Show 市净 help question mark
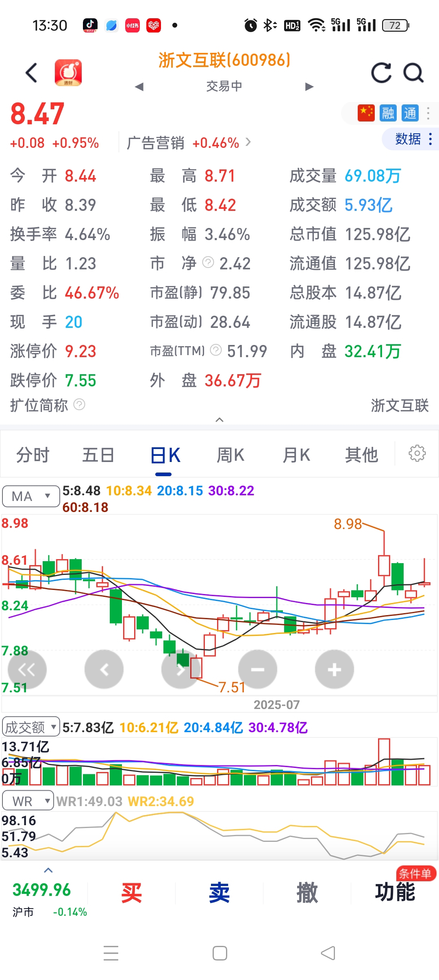 click(x=208, y=262)
